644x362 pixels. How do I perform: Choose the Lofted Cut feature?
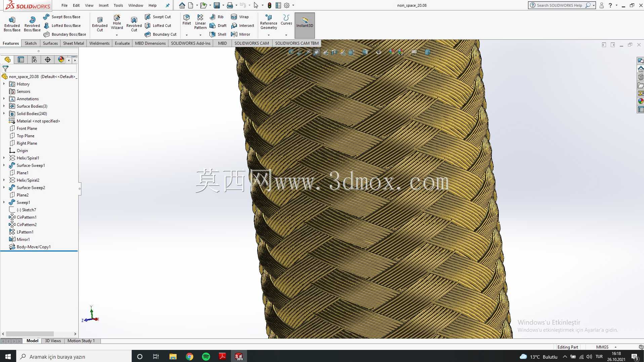[x=158, y=26]
